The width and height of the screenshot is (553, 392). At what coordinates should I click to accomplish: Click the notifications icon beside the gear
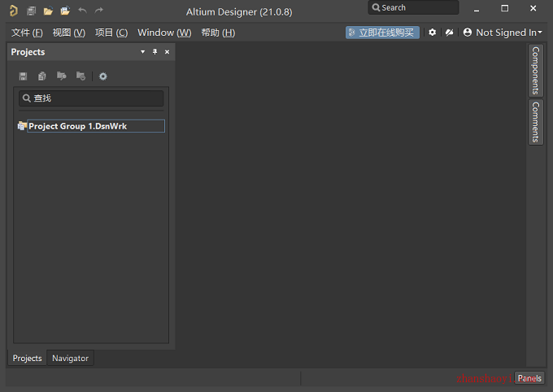click(x=449, y=33)
